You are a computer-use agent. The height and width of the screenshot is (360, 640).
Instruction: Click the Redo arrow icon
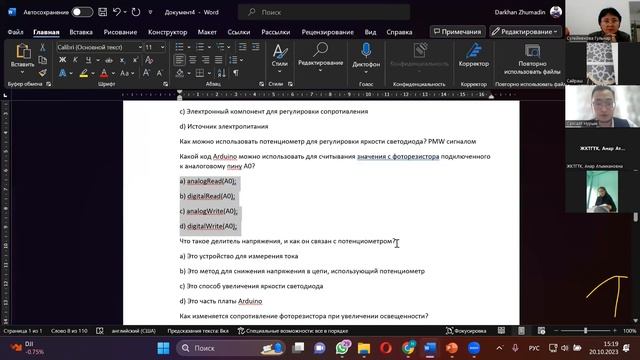pos(136,12)
